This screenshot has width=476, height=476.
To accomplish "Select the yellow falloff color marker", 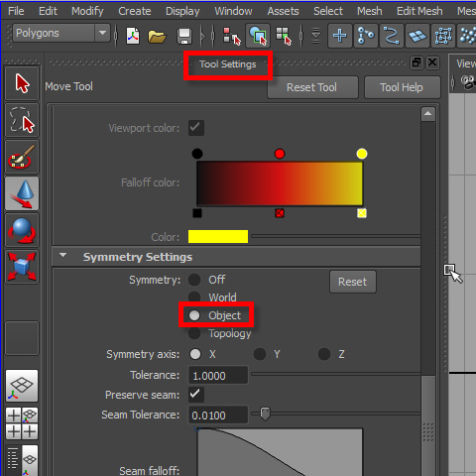I will [362, 154].
